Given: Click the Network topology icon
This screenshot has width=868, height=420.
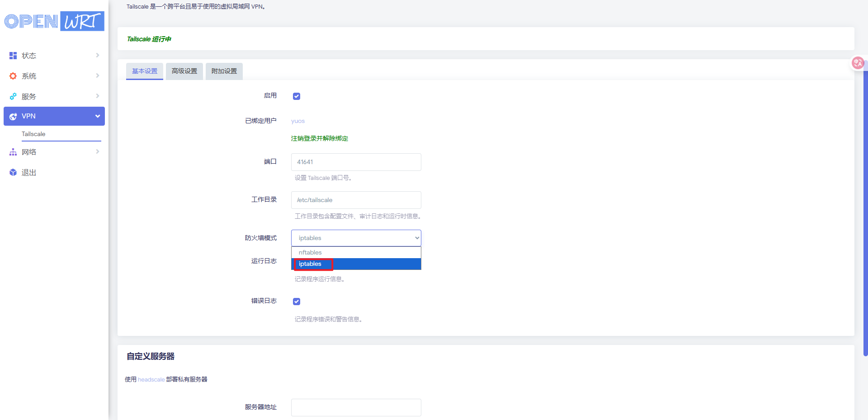Looking at the screenshot, I should [x=13, y=152].
